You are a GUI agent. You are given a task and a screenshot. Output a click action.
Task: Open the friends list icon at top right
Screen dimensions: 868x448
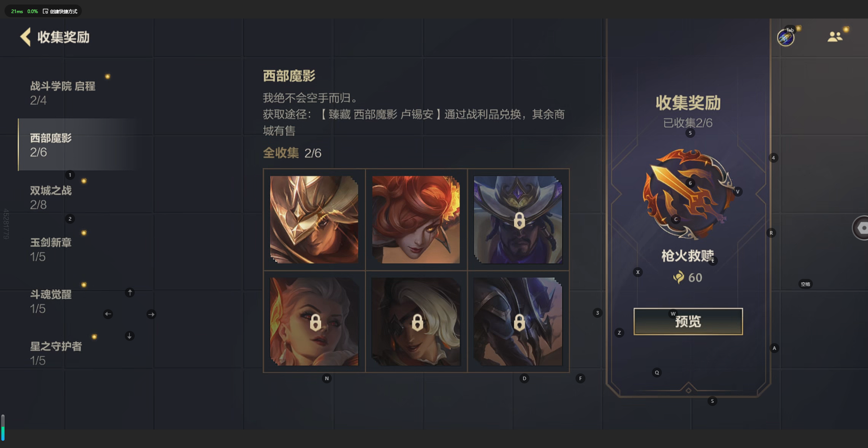point(835,37)
